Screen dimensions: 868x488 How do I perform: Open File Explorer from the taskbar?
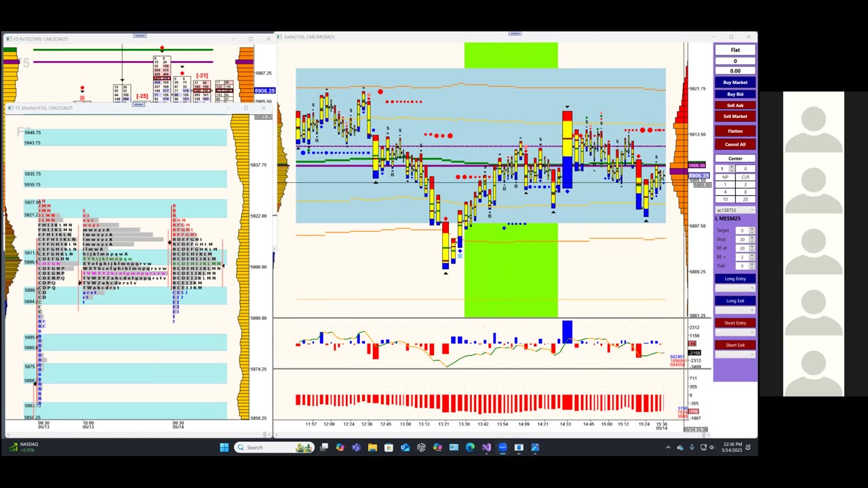point(372,447)
